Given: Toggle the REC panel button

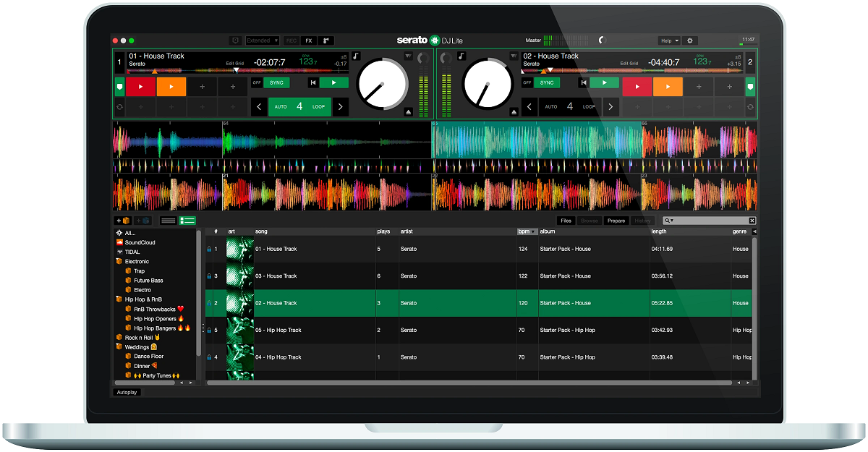Looking at the screenshot, I should click(292, 40).
